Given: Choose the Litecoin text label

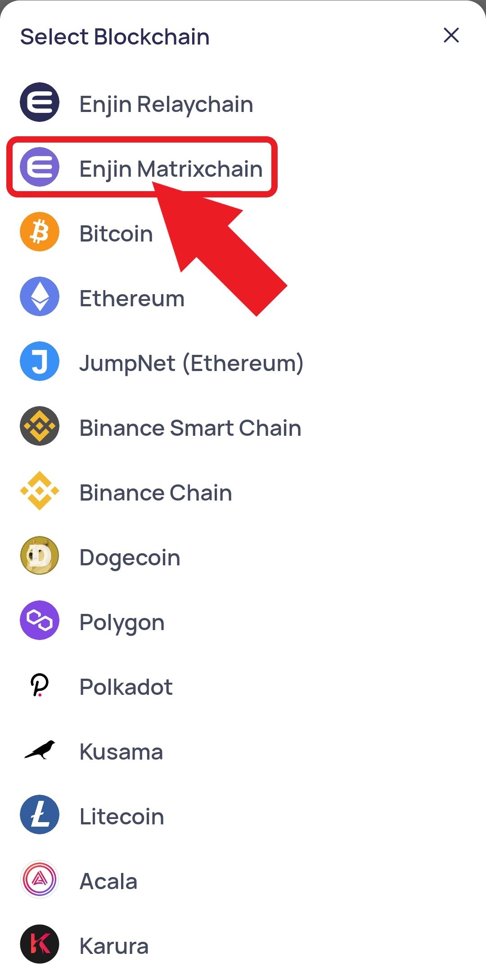Looking at the screenshot, I should pos(122,816).
